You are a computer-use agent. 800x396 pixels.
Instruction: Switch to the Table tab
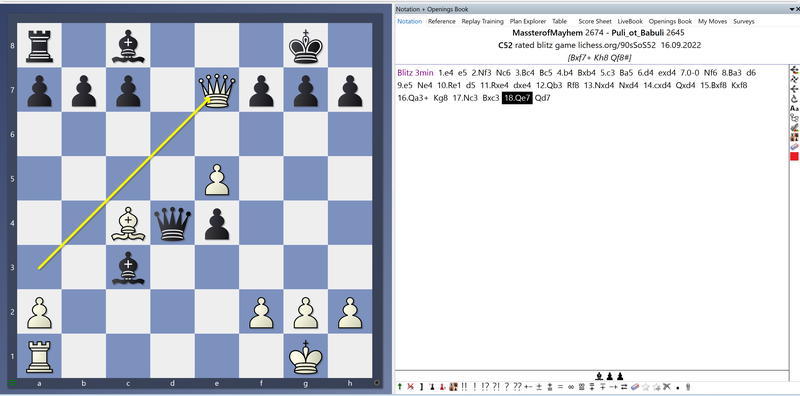coord(560,21)
